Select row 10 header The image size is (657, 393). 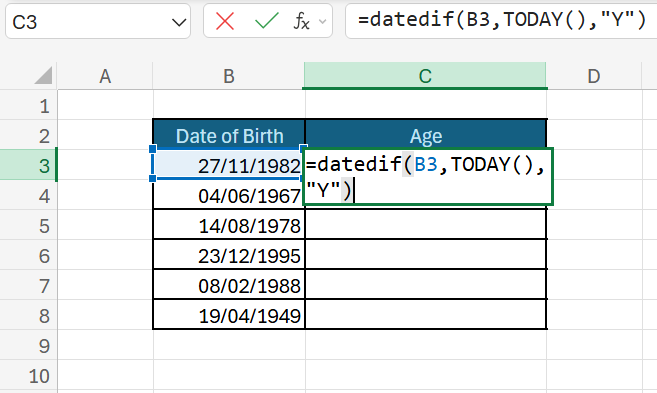pos(28,375)
